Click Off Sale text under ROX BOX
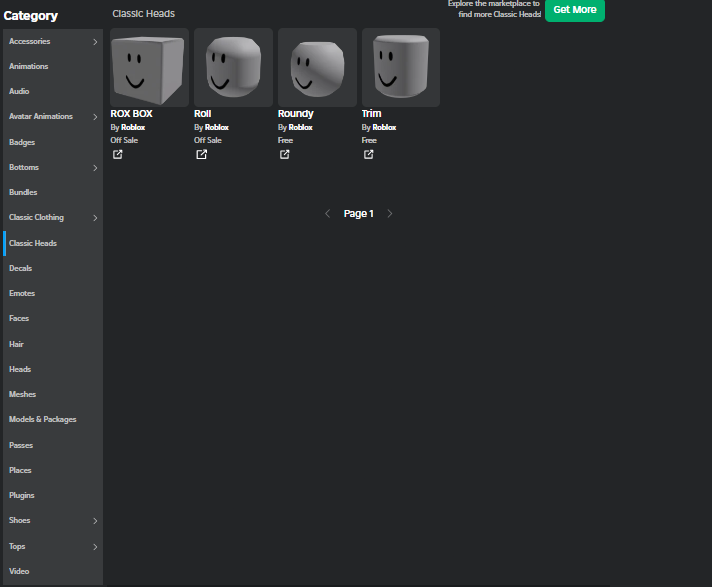The width and height of the screenshot is (712, 587). coord(124,140)
